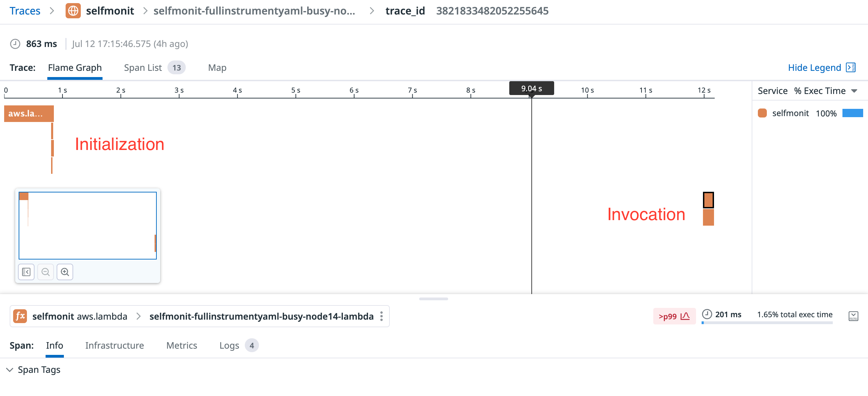Select the minimap zoom out icon
Image resolution: width=868 pixels, height=396 pixels.
pyautogui.click(x=45, y=272)
